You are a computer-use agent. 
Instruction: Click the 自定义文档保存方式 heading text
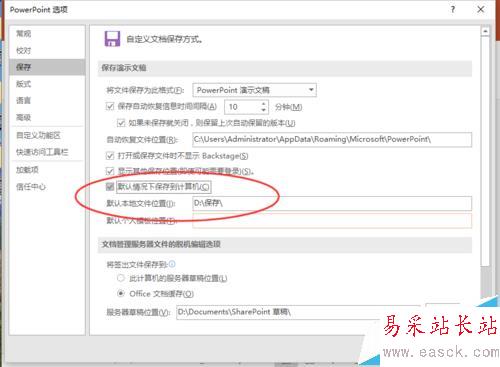pyautogui.click(x=164, y=39)
